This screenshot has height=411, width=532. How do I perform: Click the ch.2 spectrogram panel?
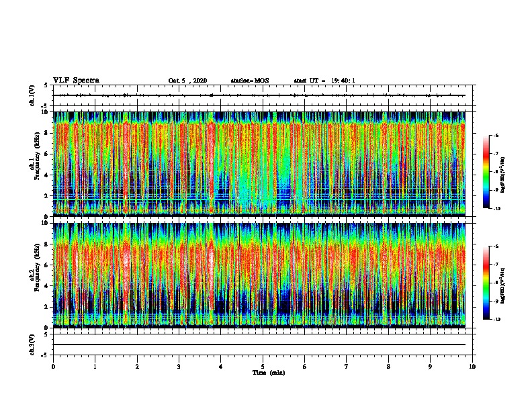259,275
